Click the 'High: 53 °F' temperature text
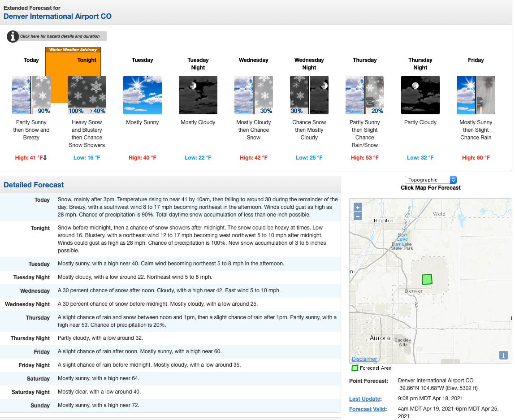The width and height of the screenshot is (515, 420). tap(365, 158)
